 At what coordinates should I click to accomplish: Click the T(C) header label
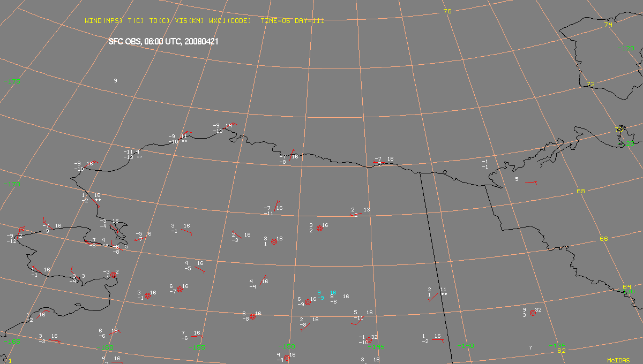tap(137, 21)
